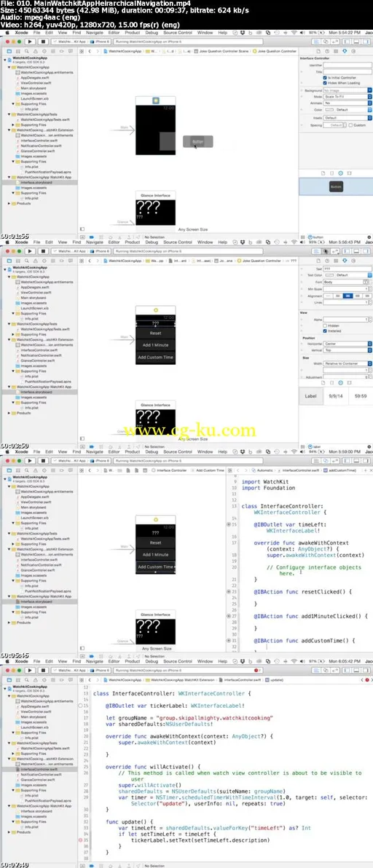The image size is (373, 868).
Task: Click Text Color swatch in 00:03:50 frame inspector
Action: pos(329,275)
